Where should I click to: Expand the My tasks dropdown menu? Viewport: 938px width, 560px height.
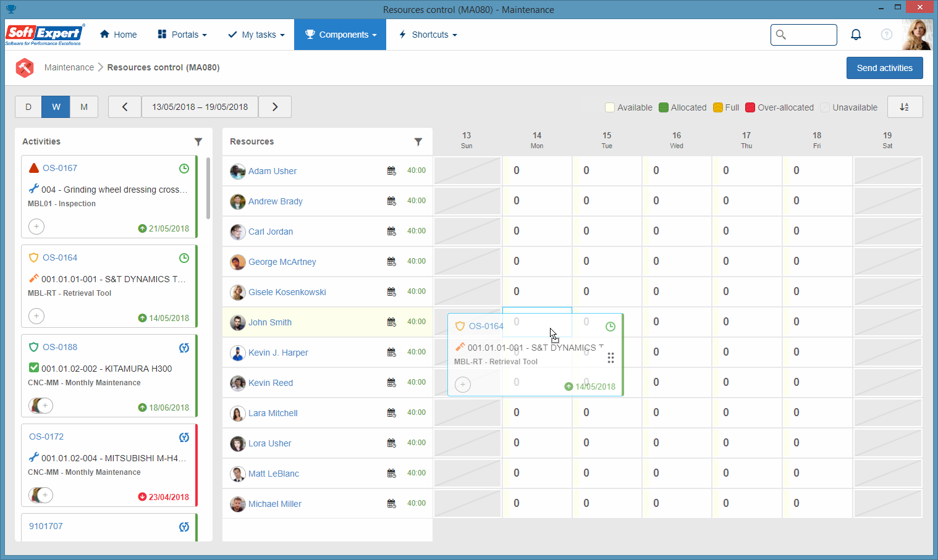click(x=256, y=35)
